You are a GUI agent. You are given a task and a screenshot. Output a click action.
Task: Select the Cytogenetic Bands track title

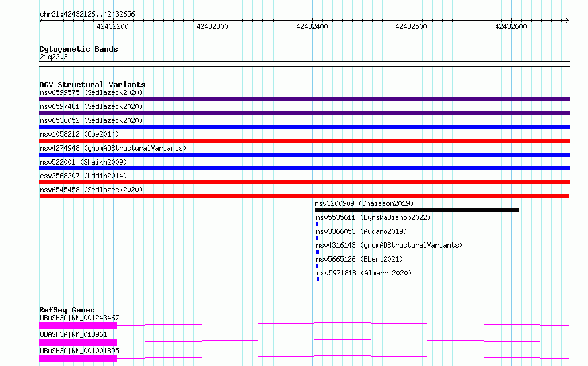click(x=79, y=49)
